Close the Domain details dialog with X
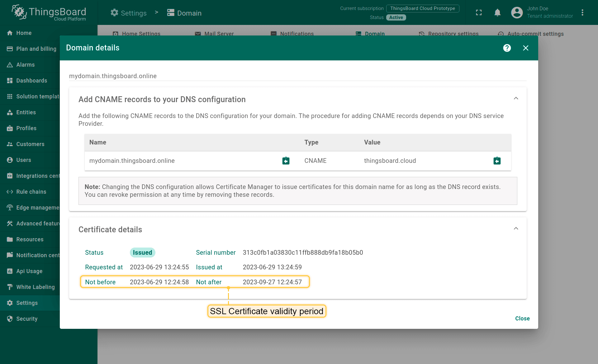The height and width of the screenshot is (364, 598). 525,48
